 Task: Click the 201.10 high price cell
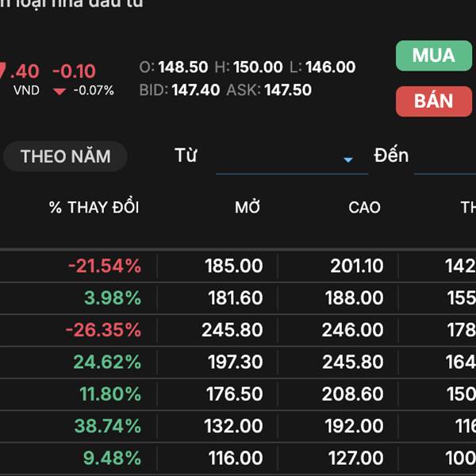tap(356, 266)
